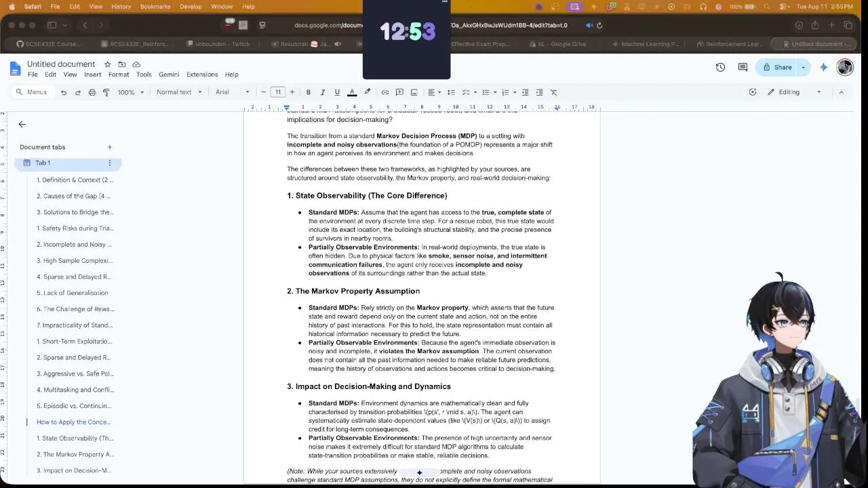868x488 pixels.
Task: Select the paint format tool
Action: point(106,92)
